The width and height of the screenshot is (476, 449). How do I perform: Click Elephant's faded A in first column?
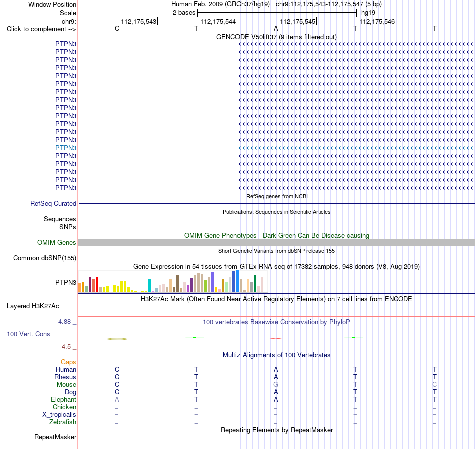click(x=117, y=400)
